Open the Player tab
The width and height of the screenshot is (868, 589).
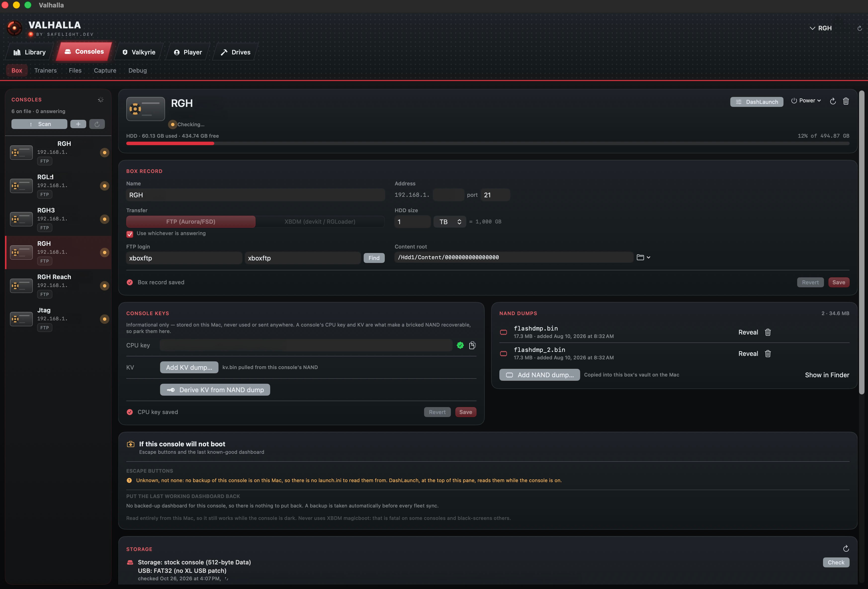[187, 52]
